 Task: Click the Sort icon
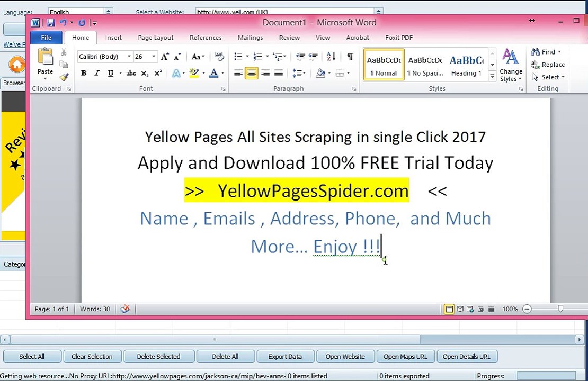(331, 57)
